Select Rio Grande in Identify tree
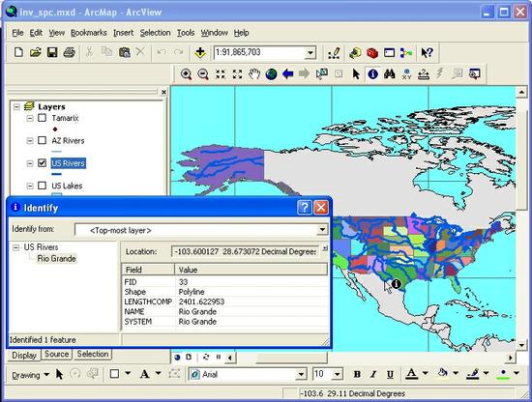 (x=56, y=259)
